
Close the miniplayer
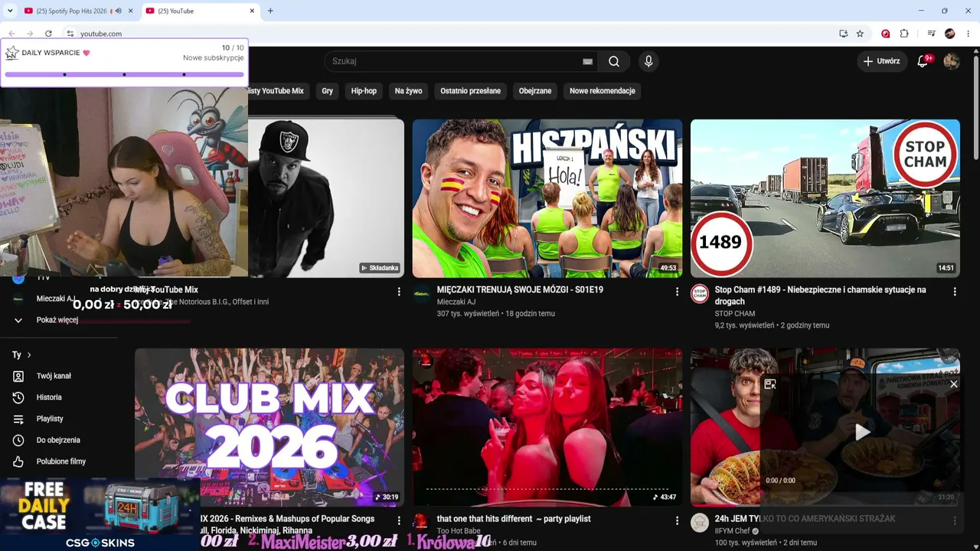tap(954, 384)
